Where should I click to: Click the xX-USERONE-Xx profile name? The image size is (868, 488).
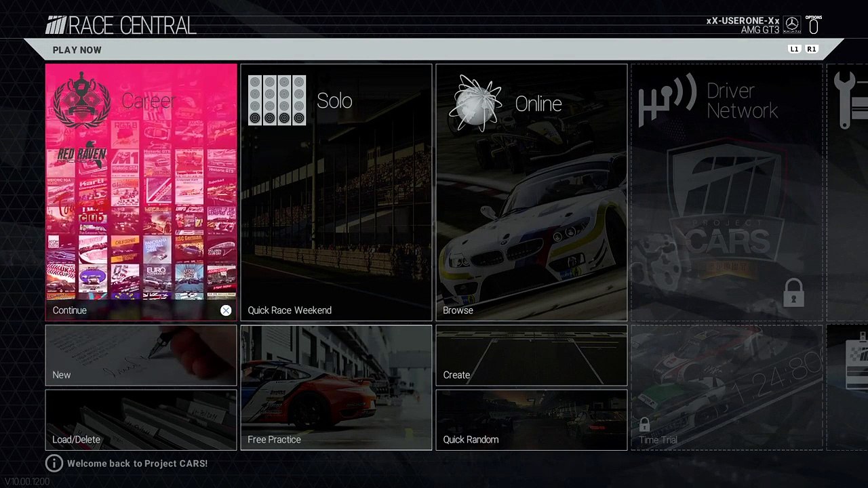click(743, 21)
